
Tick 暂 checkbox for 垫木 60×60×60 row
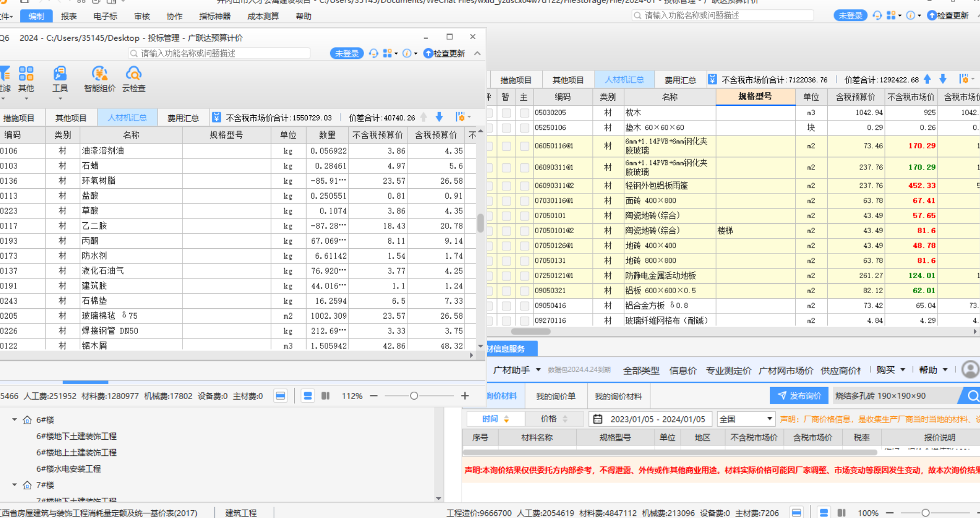pyautogui.click(x=506, y=128)
